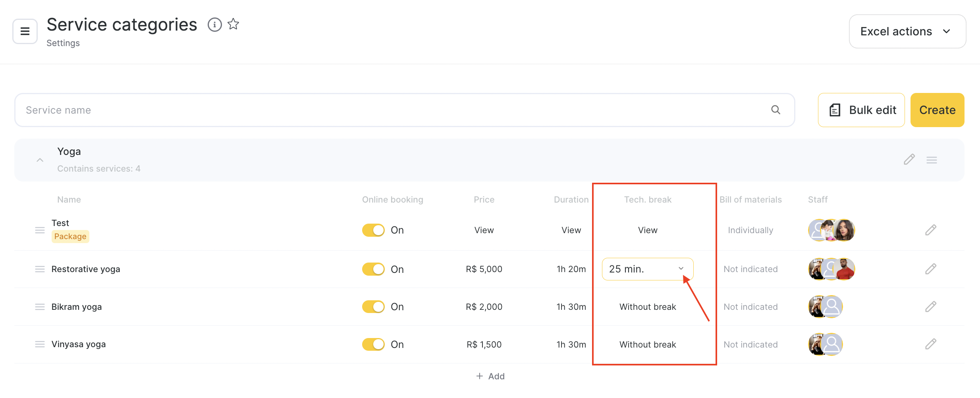
Task: Open the Excel actions dropdown
Action: pyautogui.click(x=907, y=31)
